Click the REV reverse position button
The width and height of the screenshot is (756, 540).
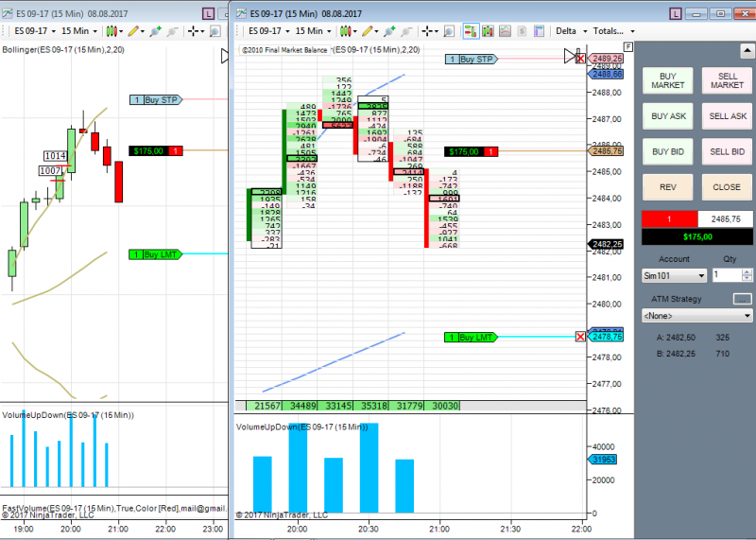pos(668,187)
